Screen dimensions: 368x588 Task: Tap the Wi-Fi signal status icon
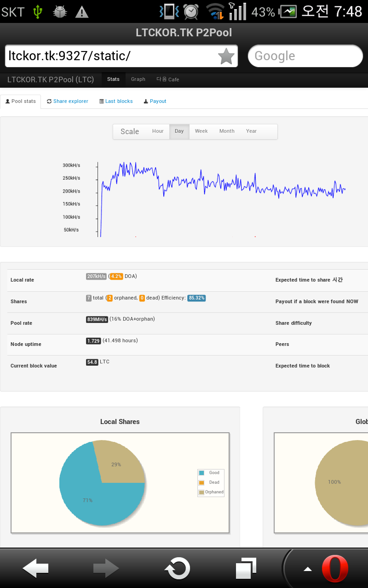(x=215, y=11)
